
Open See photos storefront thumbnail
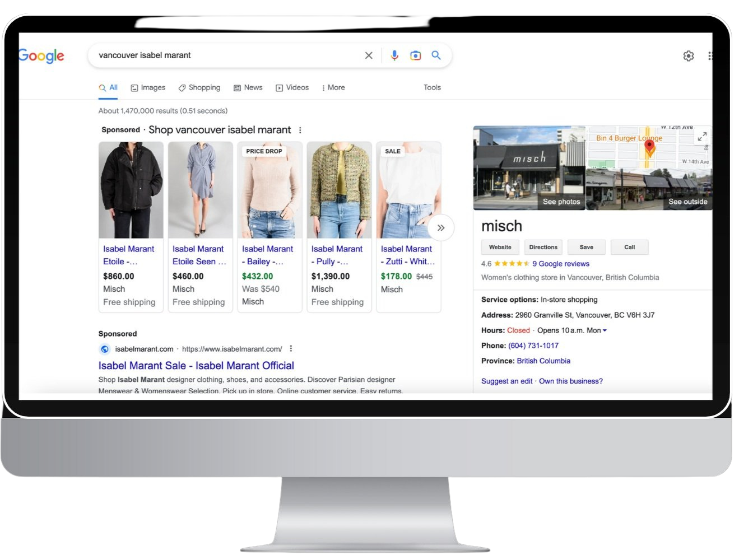(x=529, y=168)
